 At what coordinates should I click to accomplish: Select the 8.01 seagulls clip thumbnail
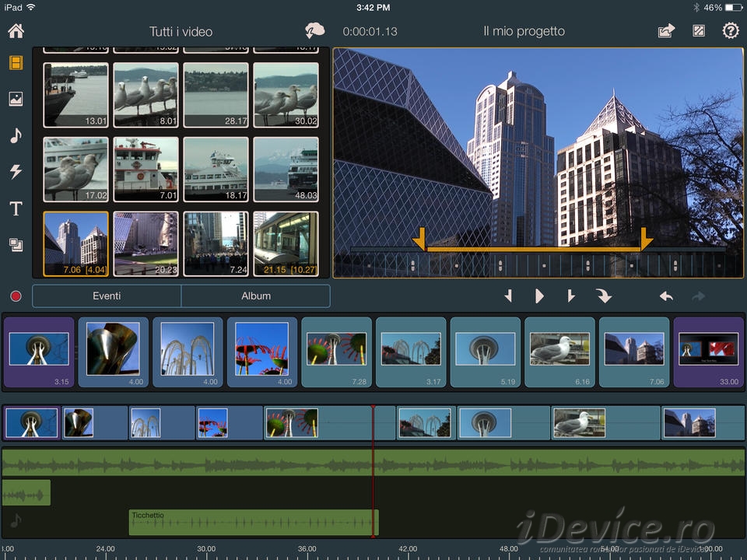(x=146, y=95)
